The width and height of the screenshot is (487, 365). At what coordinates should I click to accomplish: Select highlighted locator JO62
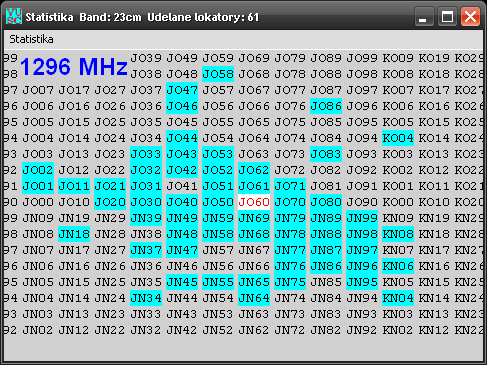click(254, 170)
